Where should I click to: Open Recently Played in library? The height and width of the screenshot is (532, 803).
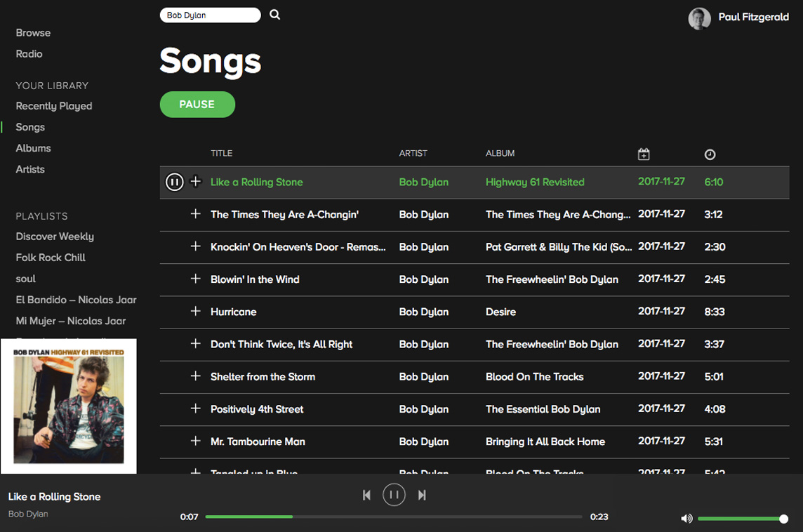pos(54,106)
